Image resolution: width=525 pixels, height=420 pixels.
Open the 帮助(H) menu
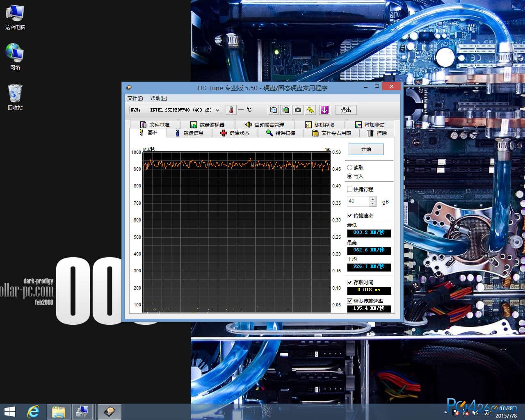coord(159,98)
